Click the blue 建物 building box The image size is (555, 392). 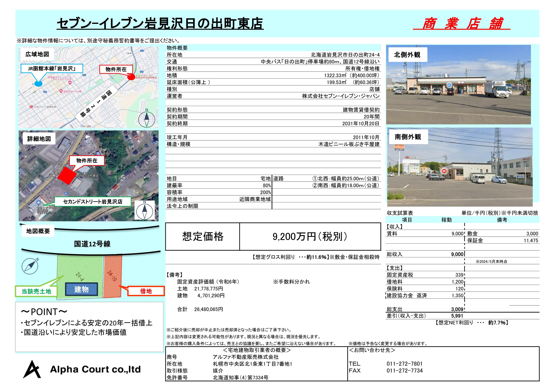[x=82, y=289]
